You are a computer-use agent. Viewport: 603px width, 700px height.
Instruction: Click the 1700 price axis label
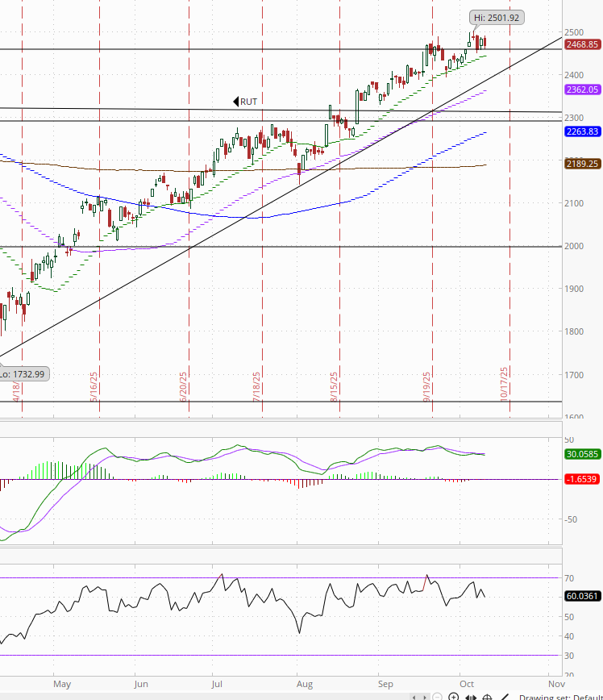574,375
